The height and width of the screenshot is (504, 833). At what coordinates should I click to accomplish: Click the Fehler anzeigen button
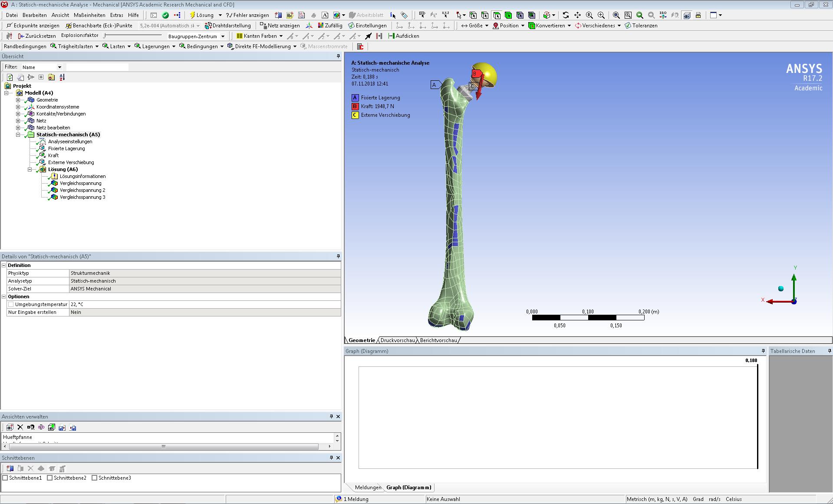pos(247,15)
